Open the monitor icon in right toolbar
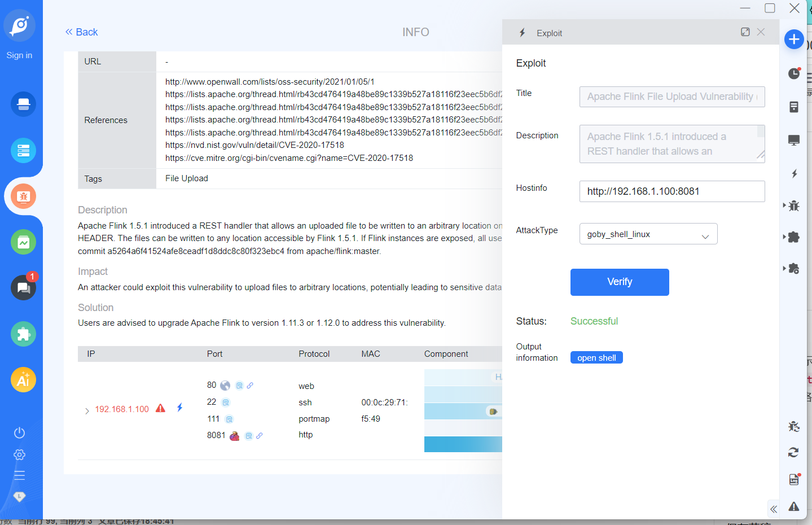812x525 pixels. point(794,140)
